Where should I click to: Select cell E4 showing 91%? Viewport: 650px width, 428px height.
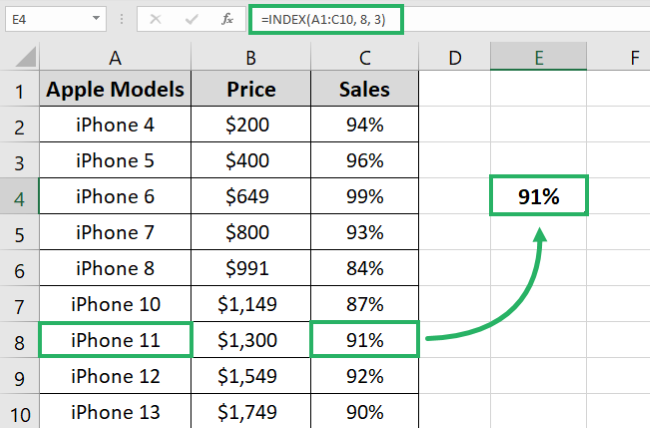pos(538,196)
